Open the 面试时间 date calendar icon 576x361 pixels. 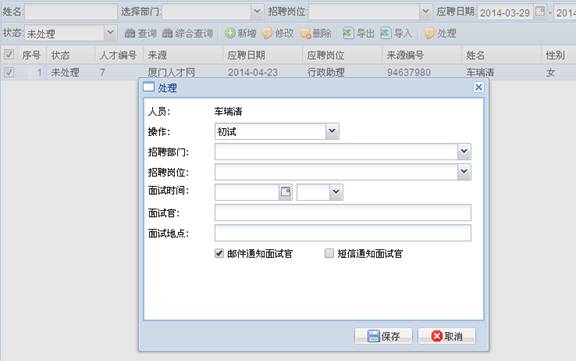click(x=285, y=192)
